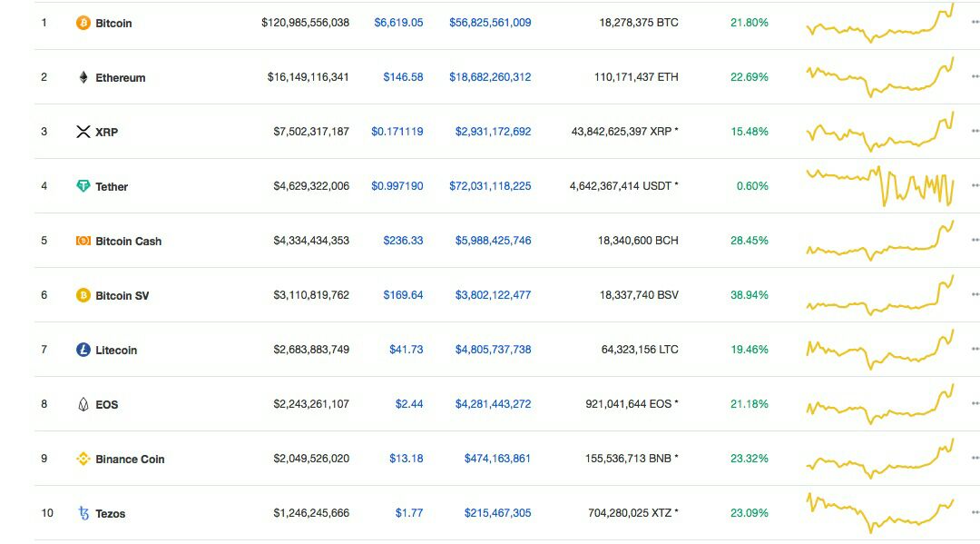980x544 pixels.
Task: Open the Bitcoin coin page link
Action: pos(113,23)
